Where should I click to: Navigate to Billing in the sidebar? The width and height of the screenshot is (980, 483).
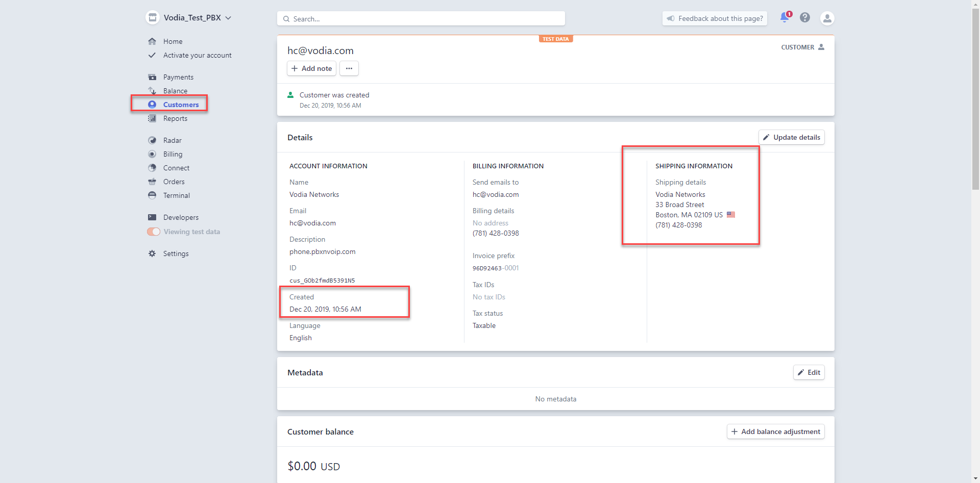(x=173, y=154)
